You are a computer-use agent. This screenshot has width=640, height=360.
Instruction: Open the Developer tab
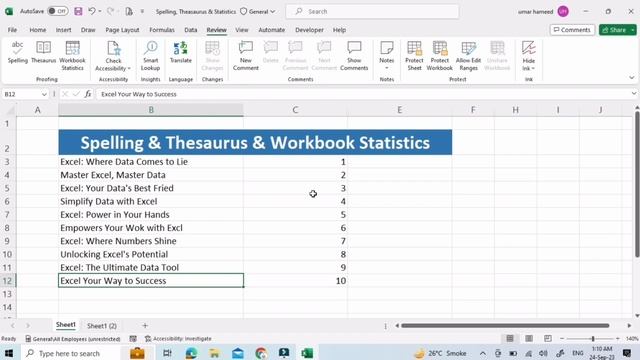pyautogui.click(x=309, y=30)
